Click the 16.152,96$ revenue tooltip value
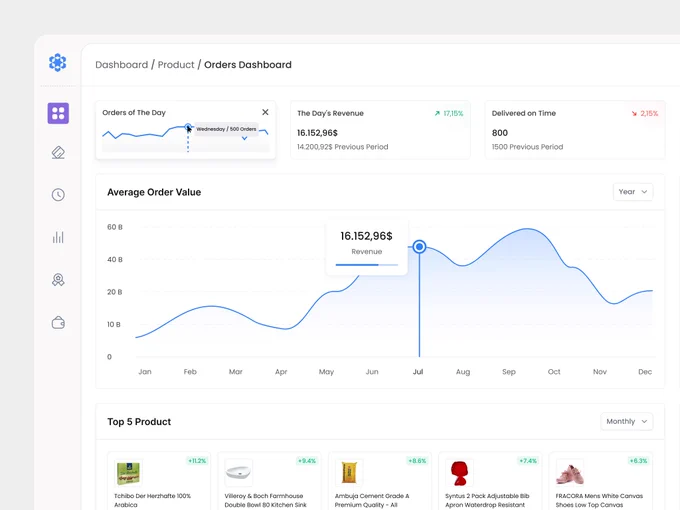 (366, 236)
